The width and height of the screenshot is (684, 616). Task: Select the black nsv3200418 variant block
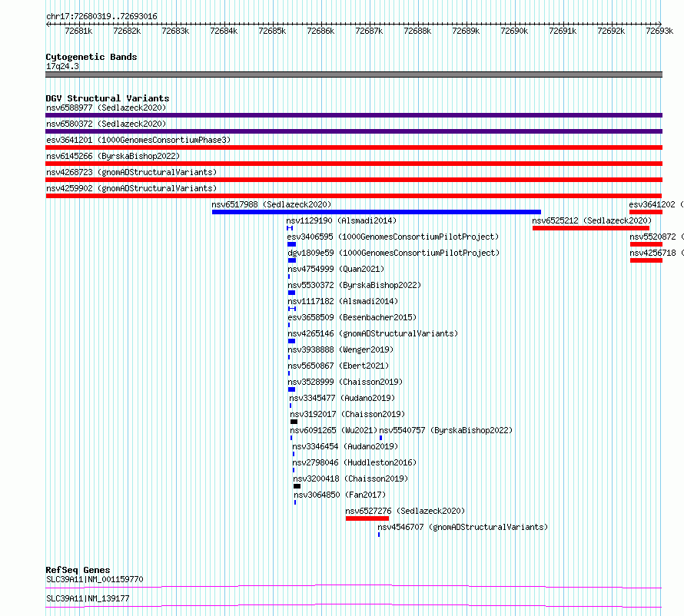(297, 486)
